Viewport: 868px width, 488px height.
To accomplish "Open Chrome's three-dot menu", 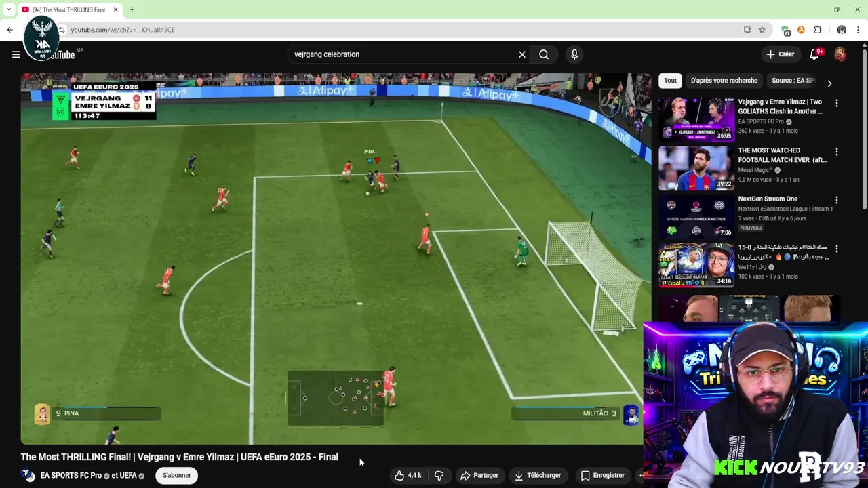I will click(x=859, y=30).
